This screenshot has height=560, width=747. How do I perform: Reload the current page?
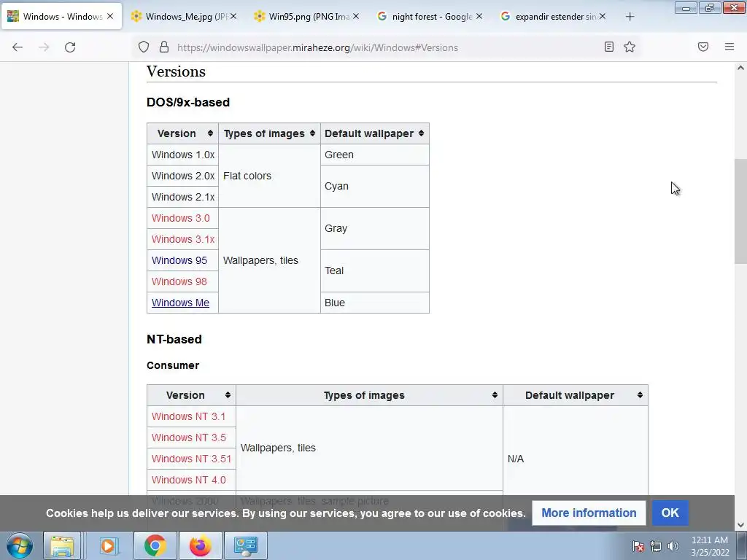70,47
